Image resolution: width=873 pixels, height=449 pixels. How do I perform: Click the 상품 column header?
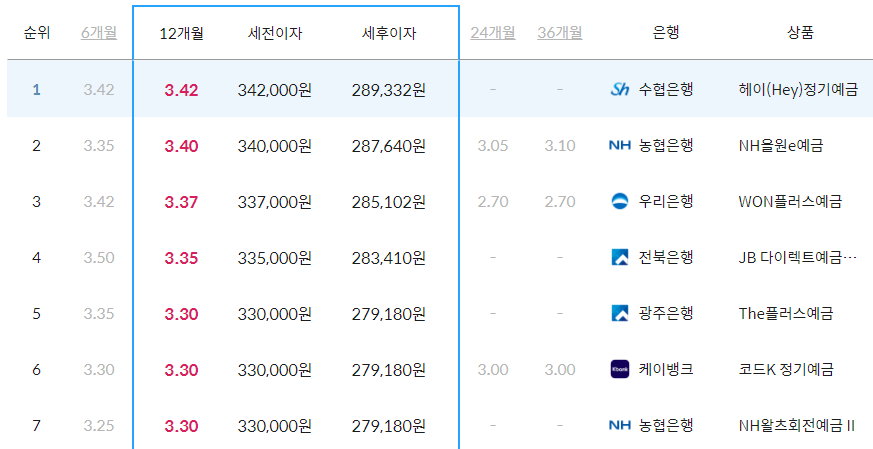click(800, 33)
